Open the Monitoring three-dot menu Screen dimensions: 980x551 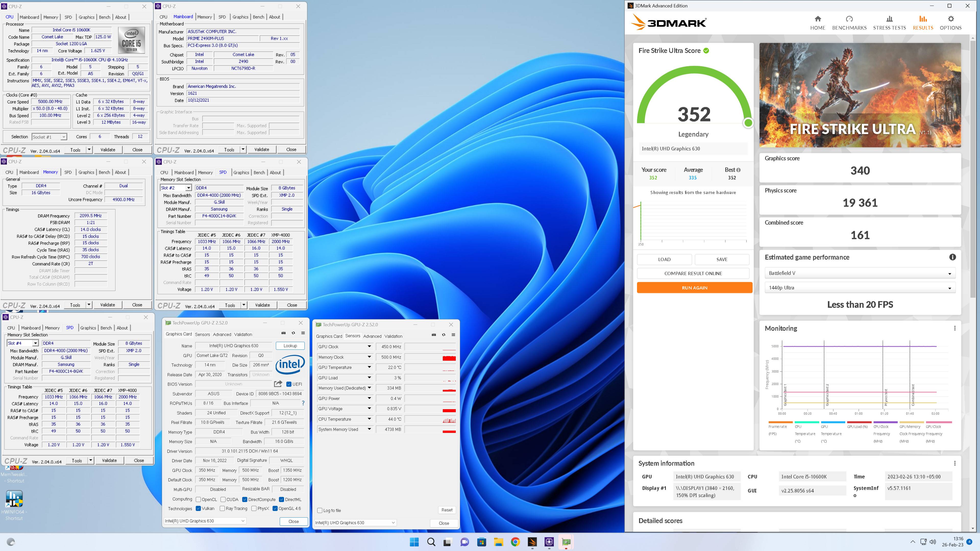954,328
